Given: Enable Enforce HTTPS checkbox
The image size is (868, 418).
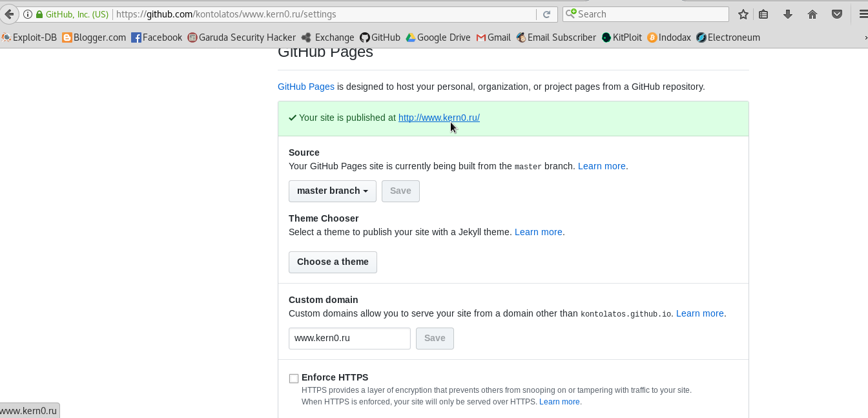Looking at the screenshot, I should 294,379.
